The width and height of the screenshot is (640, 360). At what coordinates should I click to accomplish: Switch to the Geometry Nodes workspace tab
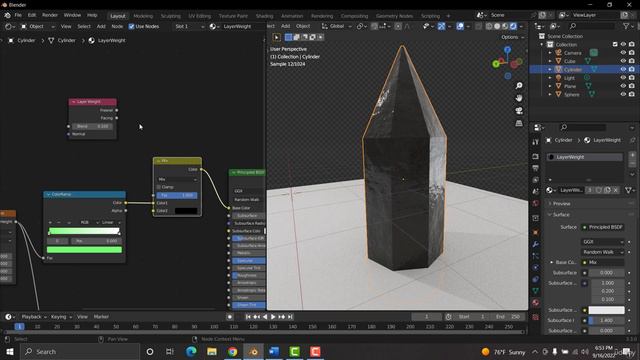(394, 16)
